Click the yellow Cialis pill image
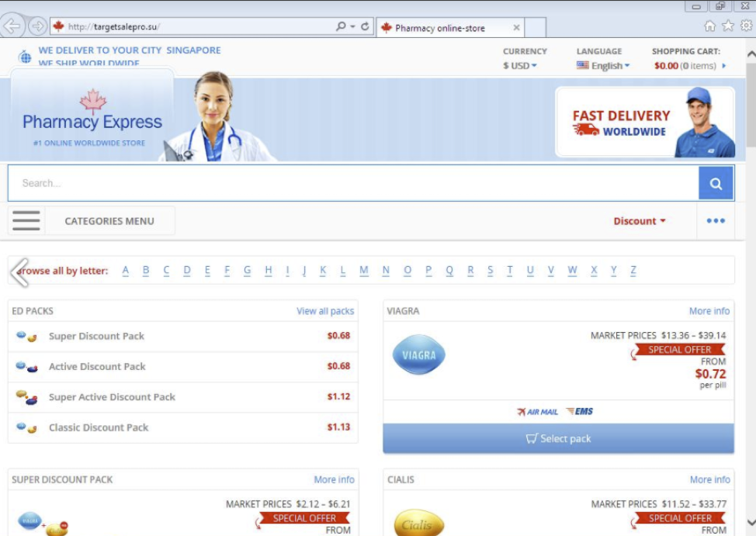Viewport: 756px width, 536px height. click(418, 523)
